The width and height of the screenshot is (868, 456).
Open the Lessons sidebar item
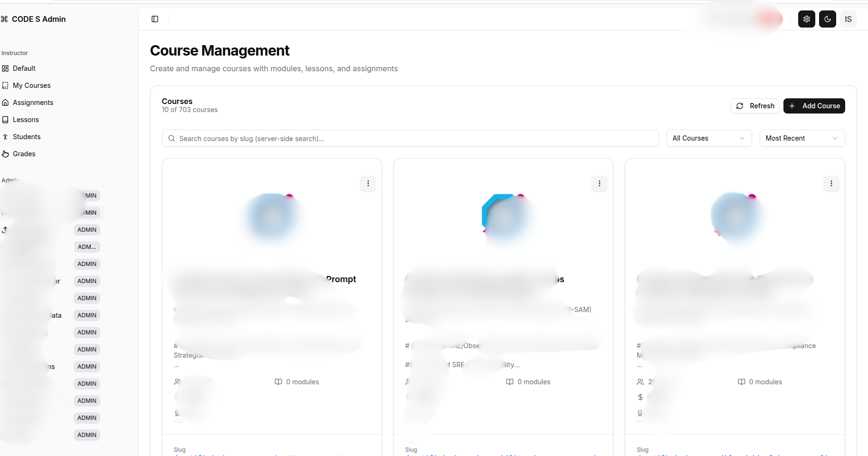click(x=26, y=120)
